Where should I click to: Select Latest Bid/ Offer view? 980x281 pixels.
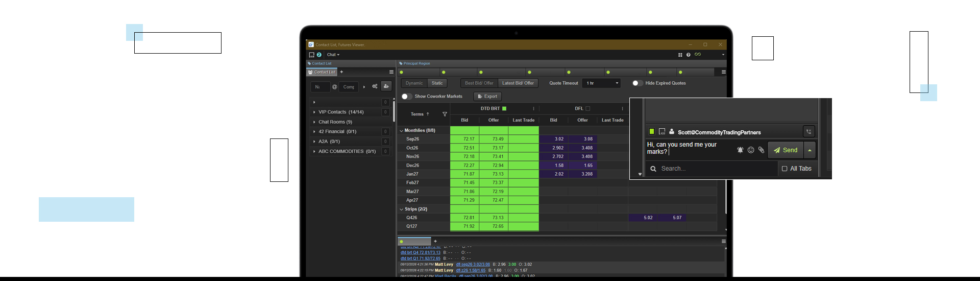point(518,83)
